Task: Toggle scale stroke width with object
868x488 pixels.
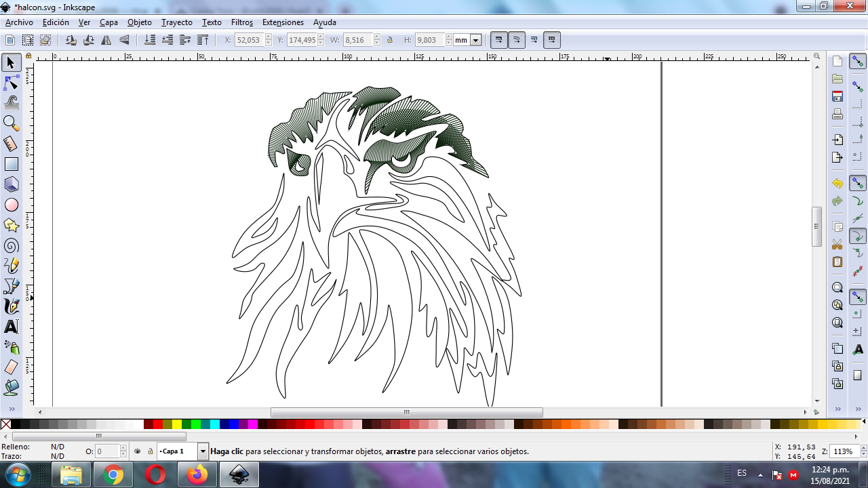Action: (499, 40)
